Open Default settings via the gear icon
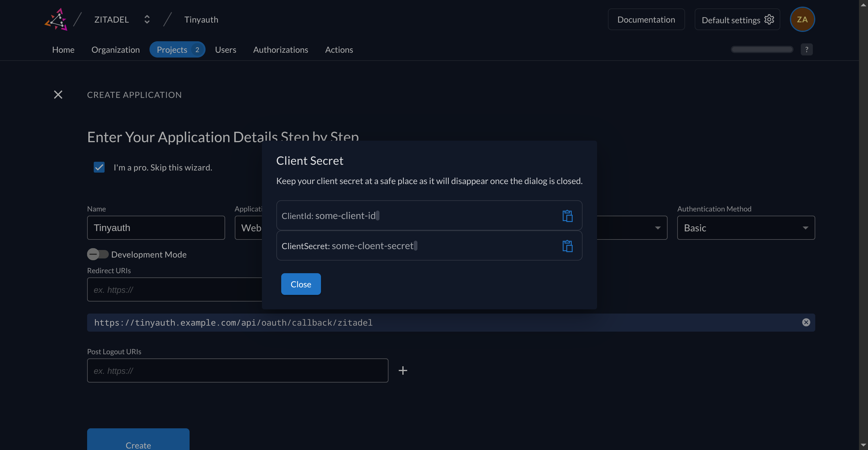Image resolution: width=868 pixels, height=450 pixels. 769,19
